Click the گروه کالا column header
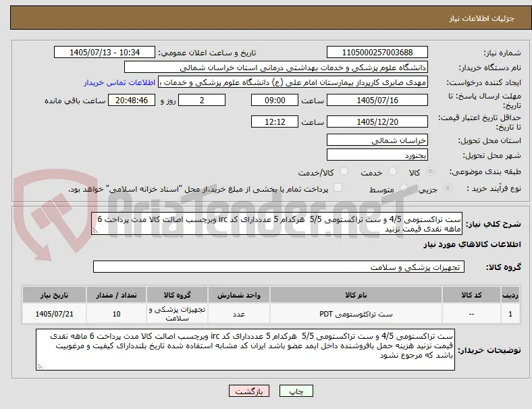 (x=177, y=295)
